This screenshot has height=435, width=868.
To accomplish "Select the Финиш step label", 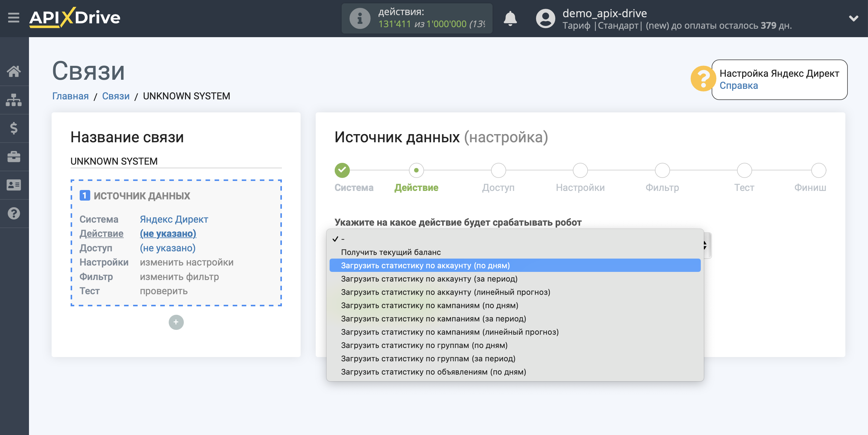I will 810,188.
